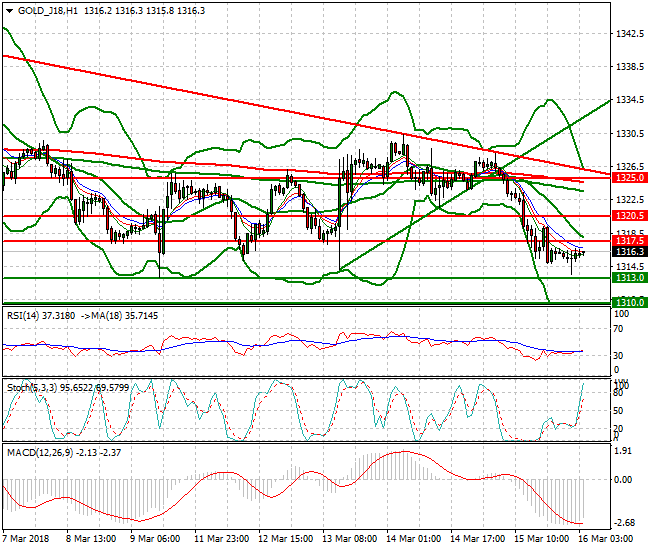Click the current price label 1316.3
This screenshot has width=650, height=550.
point(630,252)
